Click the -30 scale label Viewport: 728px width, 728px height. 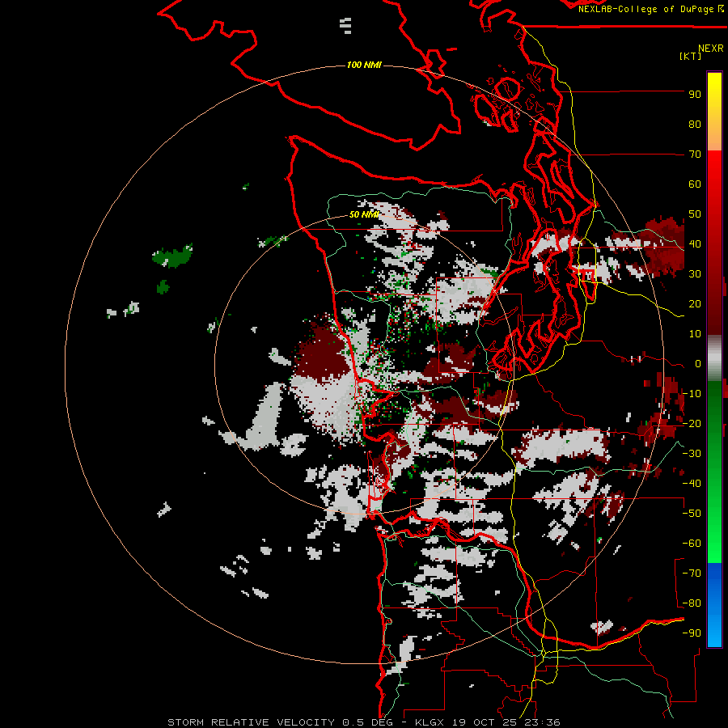(692, 454)
